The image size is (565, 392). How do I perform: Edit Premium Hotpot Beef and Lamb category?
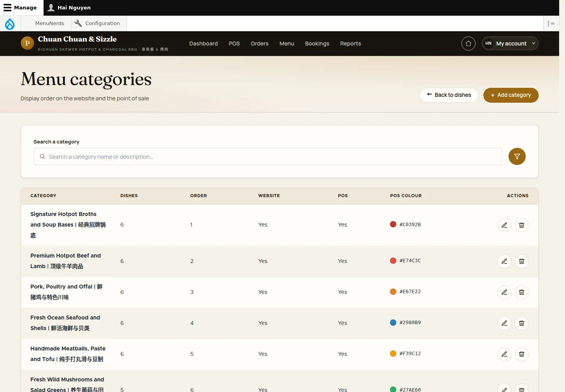pos(505,261)
